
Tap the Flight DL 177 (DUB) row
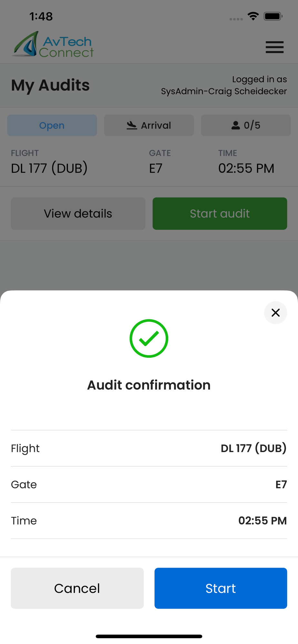(149, 448)
